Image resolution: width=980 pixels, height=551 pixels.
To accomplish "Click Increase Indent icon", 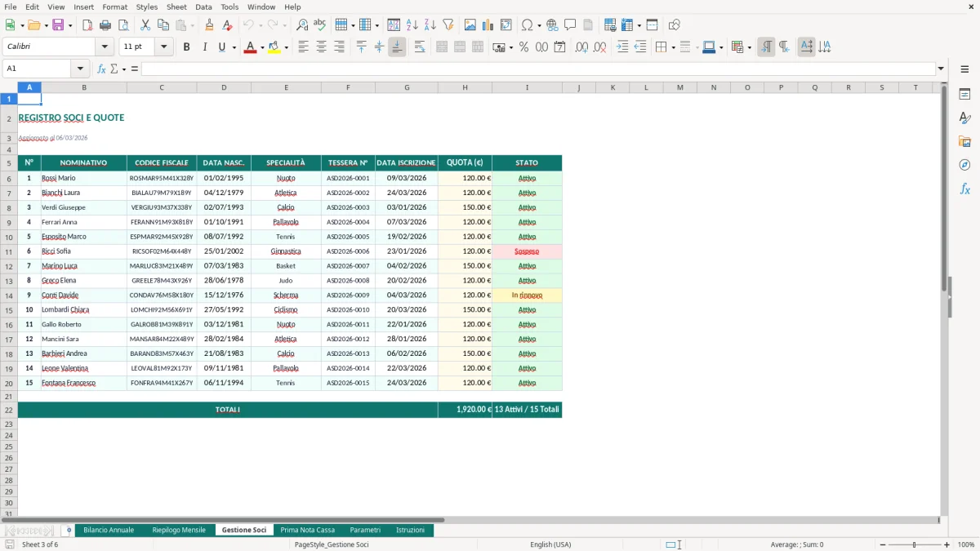I will point(622,47).
